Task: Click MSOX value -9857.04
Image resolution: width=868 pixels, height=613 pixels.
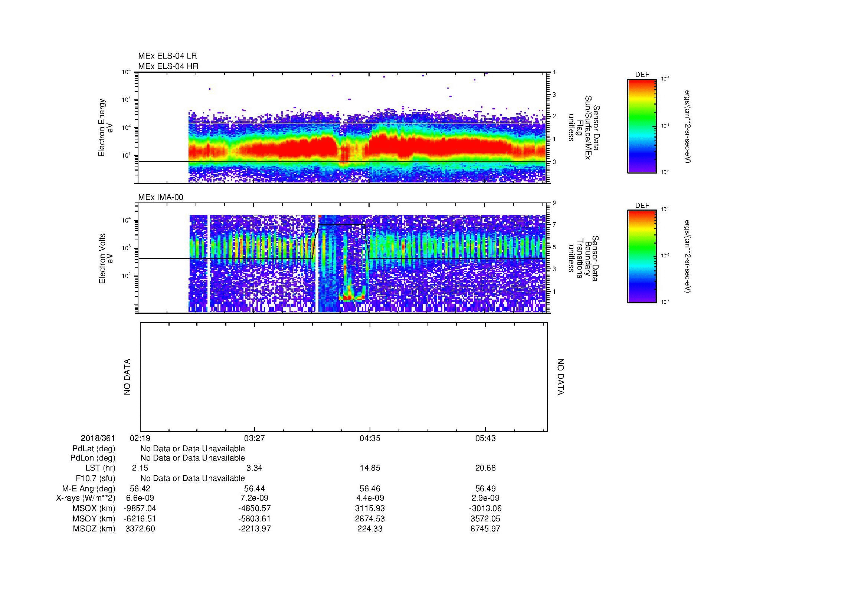Action: 140,508
